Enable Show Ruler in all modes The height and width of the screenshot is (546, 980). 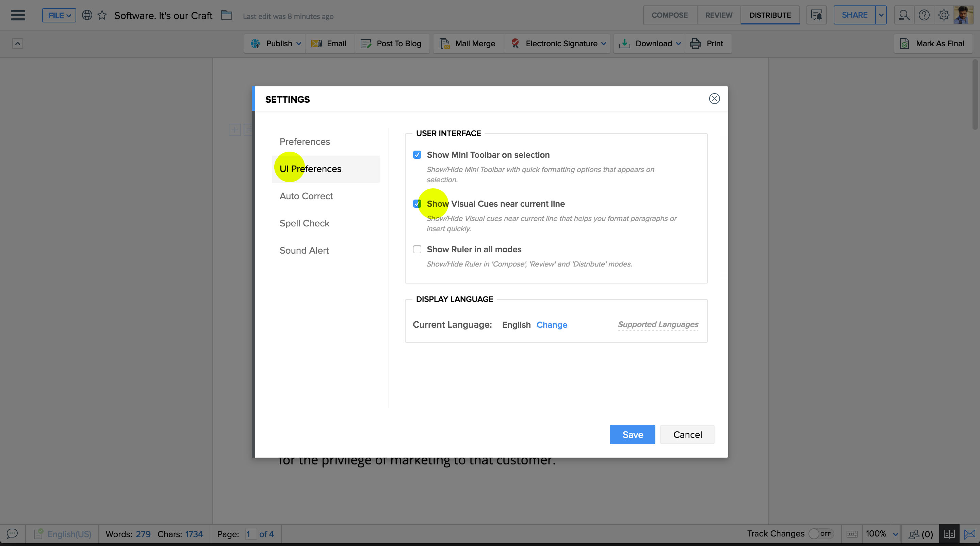[417, 250]
